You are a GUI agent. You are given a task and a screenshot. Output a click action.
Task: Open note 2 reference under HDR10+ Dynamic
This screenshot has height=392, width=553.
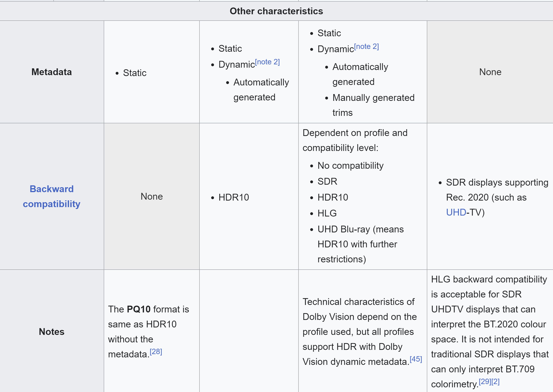pos(267,62)
